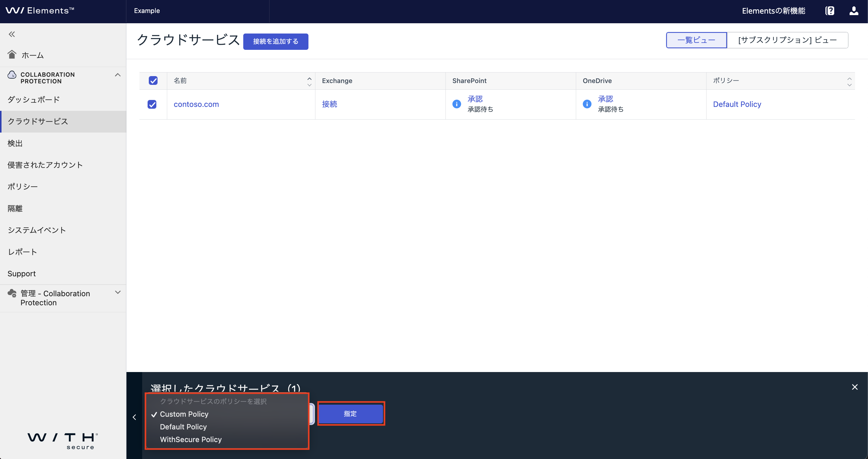Click the home house icon
Screen dimensions: 868x459
tap(12, 54)
